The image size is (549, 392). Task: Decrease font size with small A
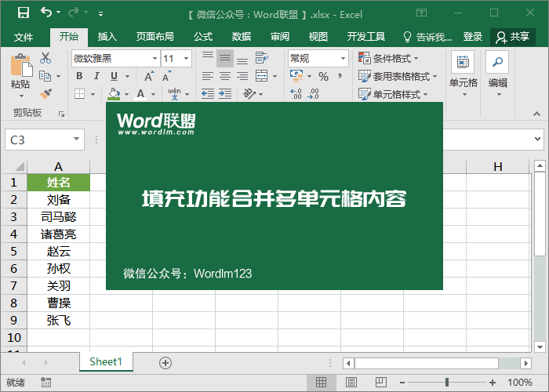(166, 76)
